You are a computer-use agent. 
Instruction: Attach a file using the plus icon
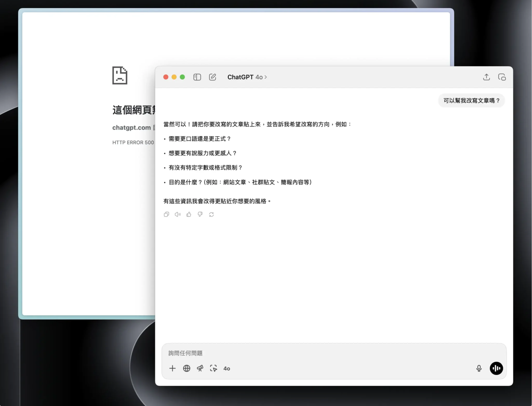(x=172, y=368)
